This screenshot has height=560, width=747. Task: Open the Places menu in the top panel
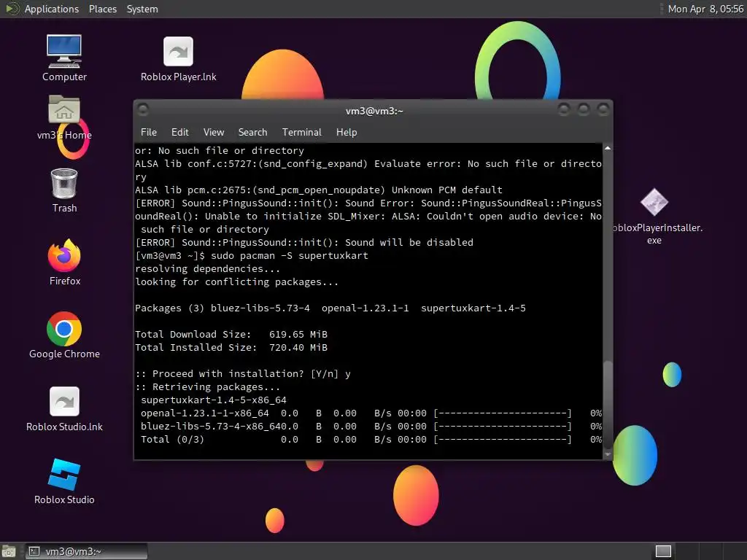[102, 9]
